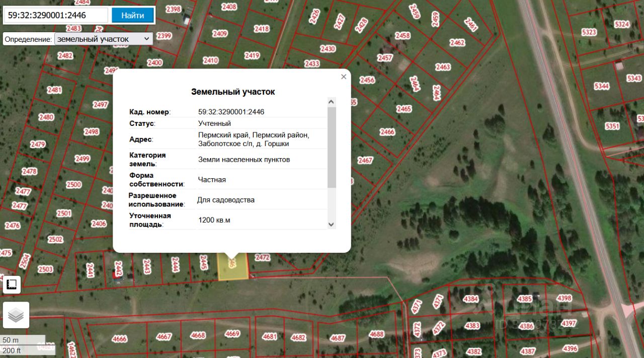
Task: Click the popup scrollbar thumb
Action: tap(331, 147)
